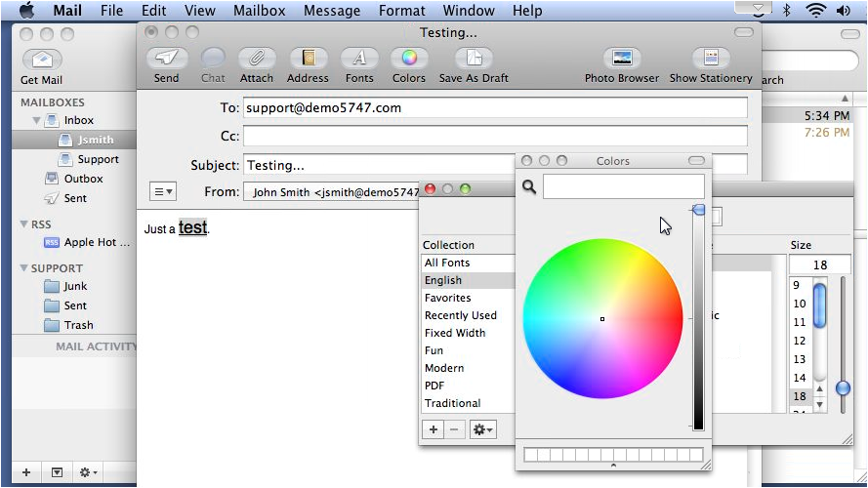Click the size list scroll up arrow
Screen dimensions: 868x488
pos(820,389)
